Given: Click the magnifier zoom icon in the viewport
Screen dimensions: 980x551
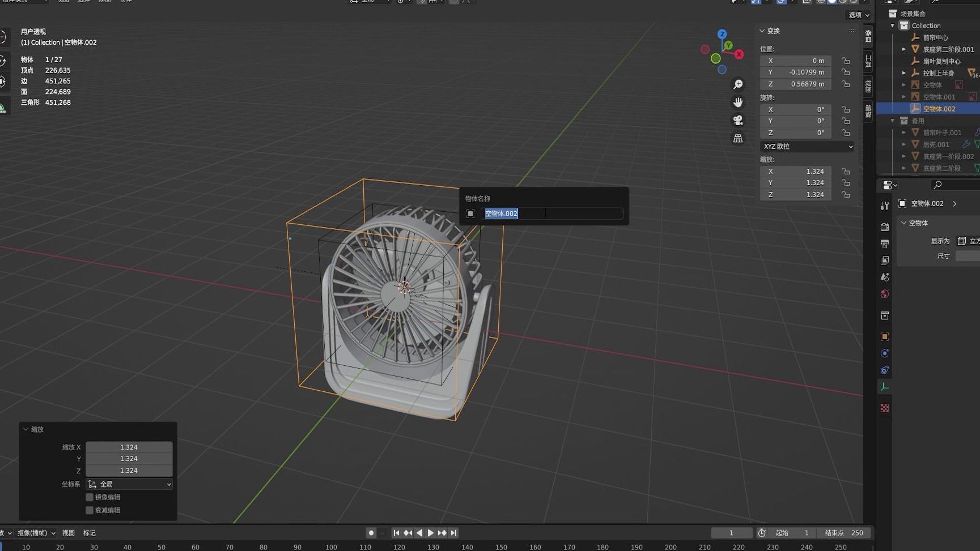Looking at the screenshot, I should click(738, 84).
